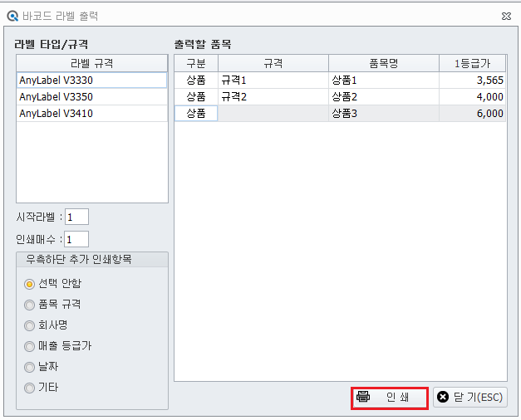Viewport: 521px width, 420px height.
Task: Select the 품목 규격 radio option
Action: (30, 305)
